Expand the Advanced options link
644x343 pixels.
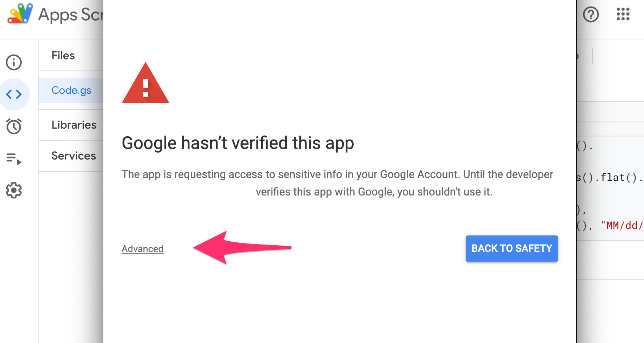point(142,249)
